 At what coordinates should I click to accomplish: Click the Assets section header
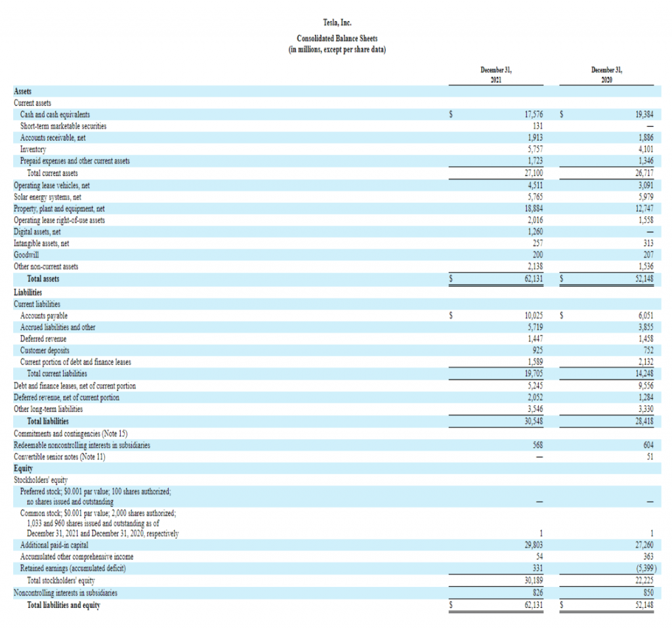point(22,91)
